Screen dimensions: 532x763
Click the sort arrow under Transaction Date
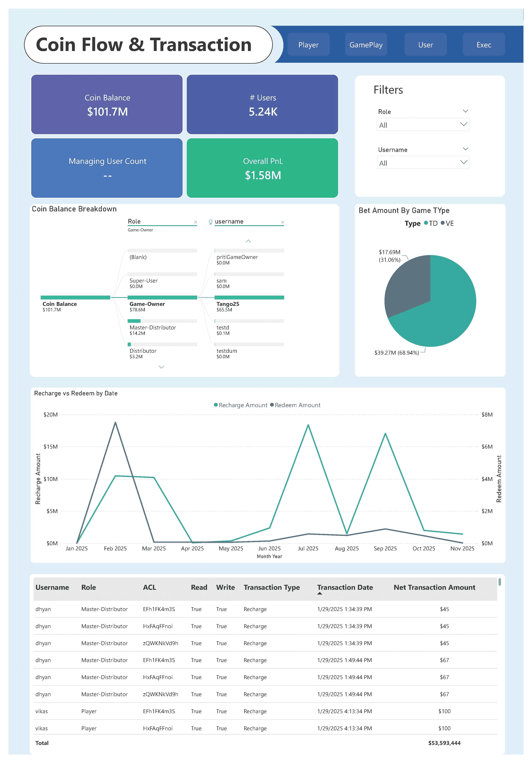[x=320, y=594]
